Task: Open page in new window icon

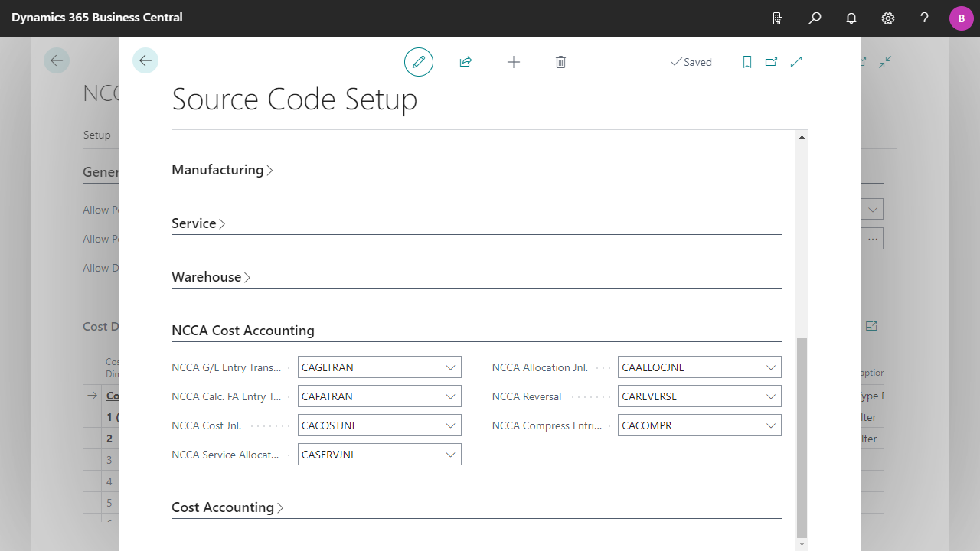Action: pyautogui.click(x=771, y=62)
